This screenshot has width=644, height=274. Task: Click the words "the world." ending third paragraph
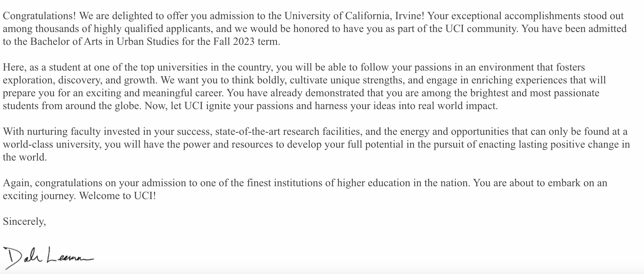[25, 157]
